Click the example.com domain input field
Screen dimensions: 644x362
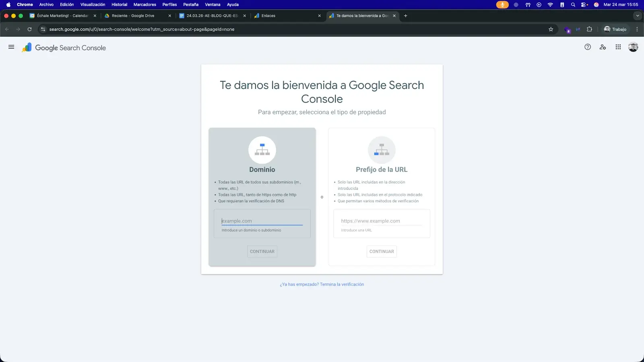[x=262, y=220]
